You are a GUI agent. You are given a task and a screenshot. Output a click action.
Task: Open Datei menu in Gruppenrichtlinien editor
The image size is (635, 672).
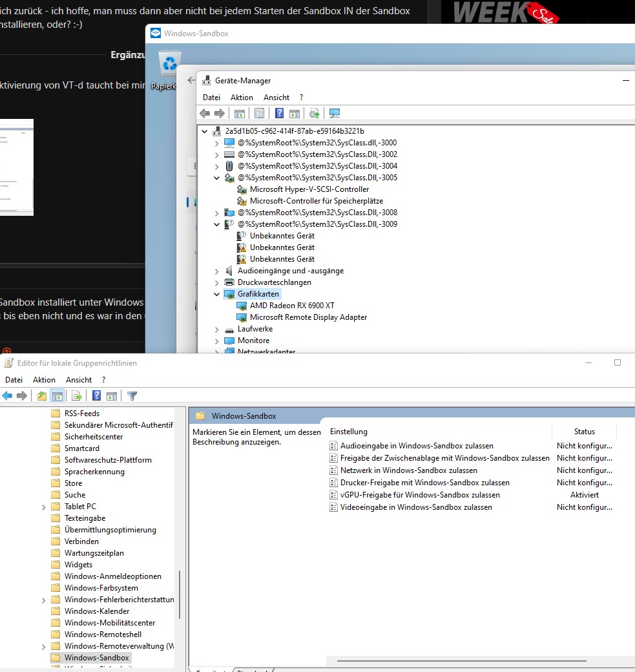pos(14,380)
